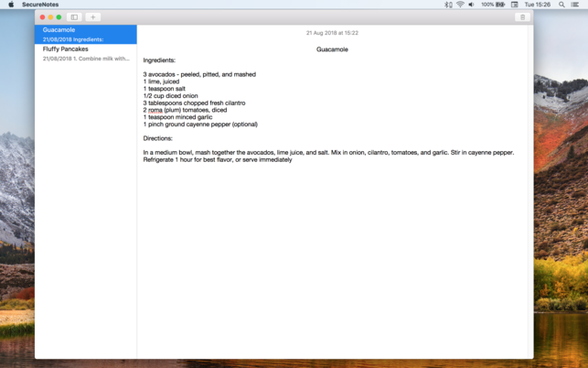
Task: Click the Bluetooth menu bar icon
Action: [x=448, y=5]
